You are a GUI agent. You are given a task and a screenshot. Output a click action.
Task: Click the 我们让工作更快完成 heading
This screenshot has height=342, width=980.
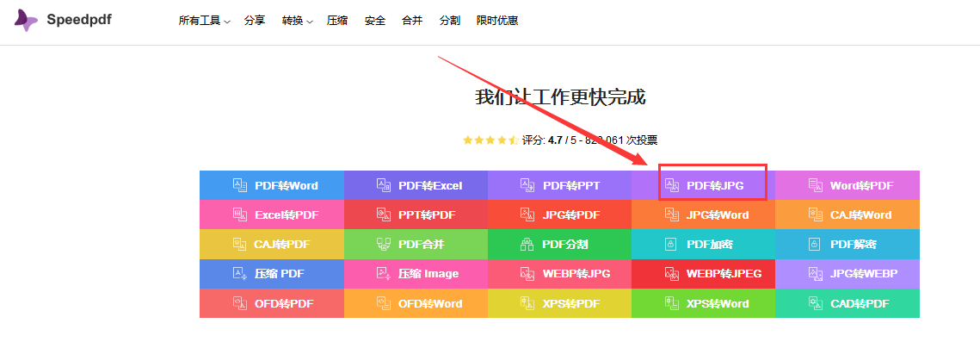[560, 97]
